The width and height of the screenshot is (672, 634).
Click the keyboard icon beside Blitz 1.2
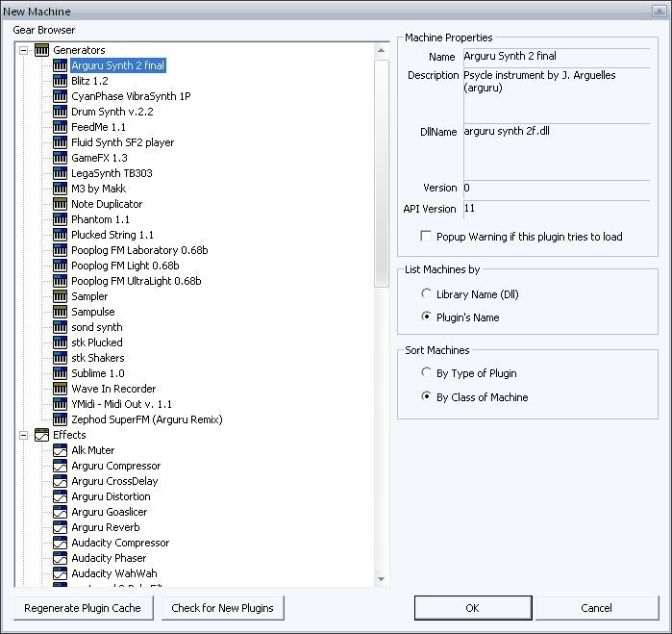(x=60, y=81)
